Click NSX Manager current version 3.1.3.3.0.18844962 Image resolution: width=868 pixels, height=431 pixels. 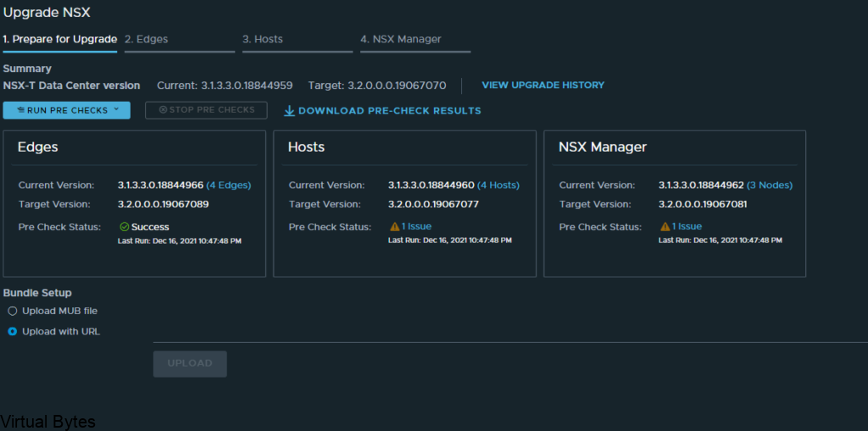click(x=701, y=185)
